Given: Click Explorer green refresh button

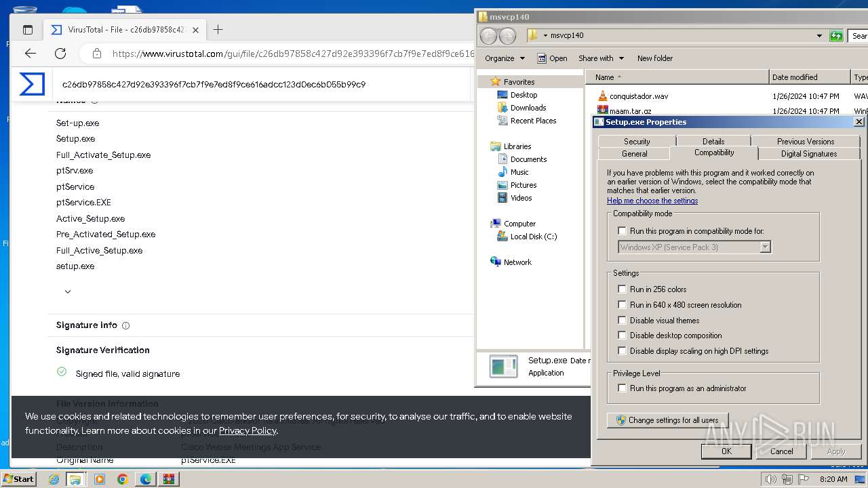Looking at the screenshot, I should point(836,36).
